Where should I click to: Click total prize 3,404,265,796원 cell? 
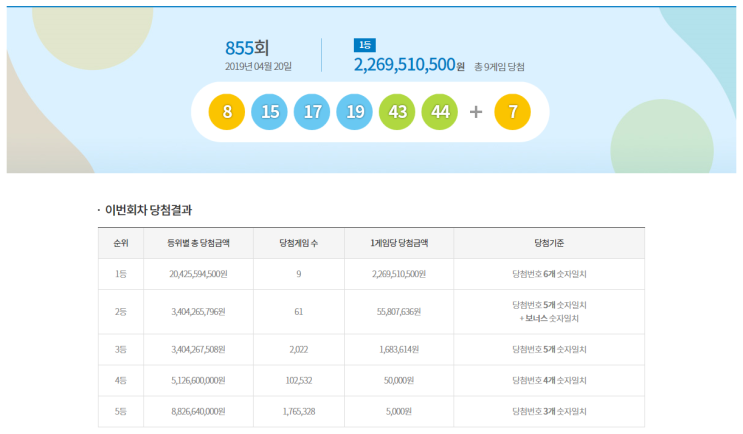[199, 312]
